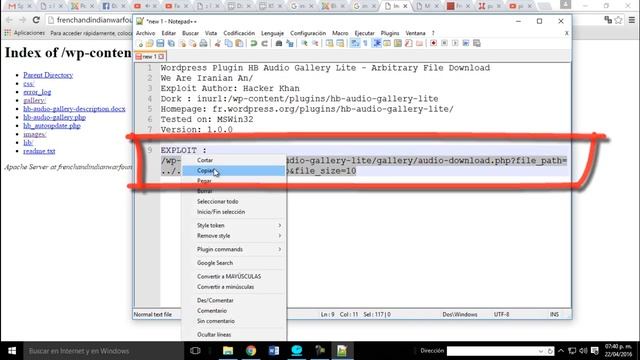Open the Function List icon in toolbar
Viewport: 640px width, 360px height.
[x=408, y=43]
